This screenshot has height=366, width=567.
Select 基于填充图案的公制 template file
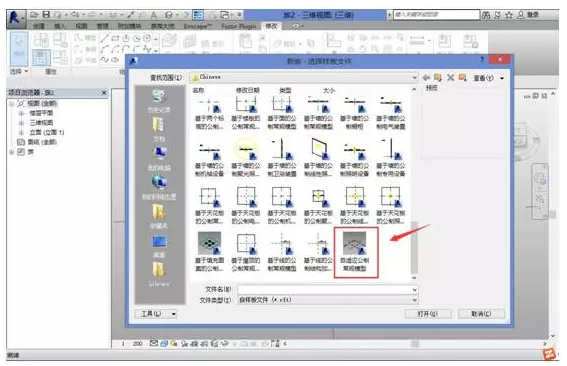(209, 252)
